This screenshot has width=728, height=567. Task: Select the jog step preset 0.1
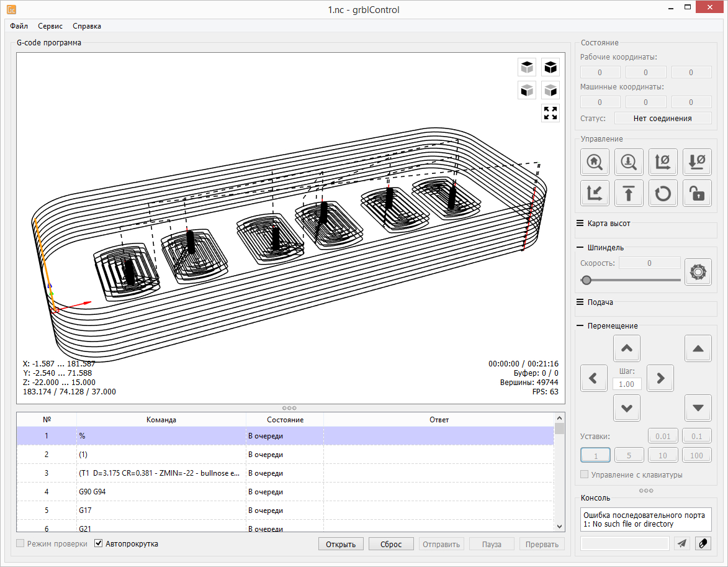coord(696,437)
